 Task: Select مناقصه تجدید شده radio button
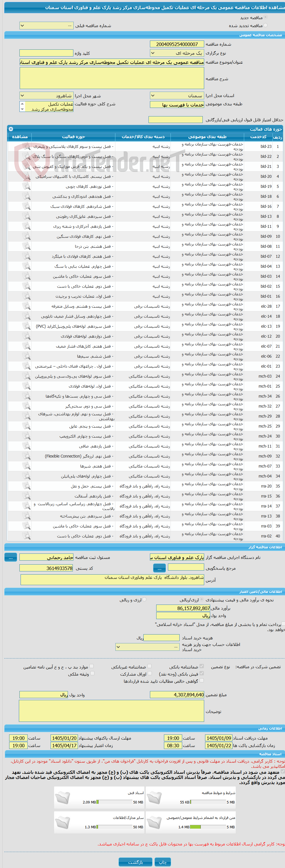click(x=265, y=25)
